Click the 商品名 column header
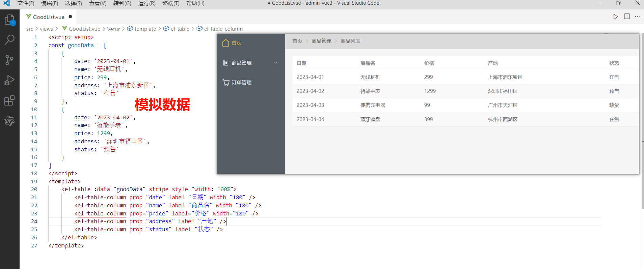Screen dimensions: 644x269 click(368, 63)
